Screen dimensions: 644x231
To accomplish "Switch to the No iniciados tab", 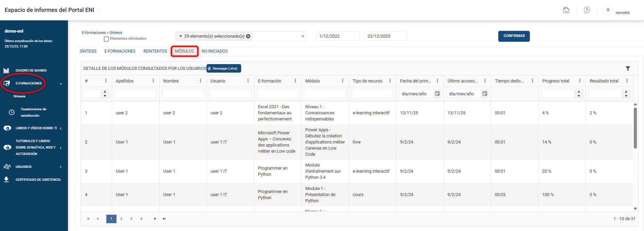I will pyautogui.click(x=215, y=51).
